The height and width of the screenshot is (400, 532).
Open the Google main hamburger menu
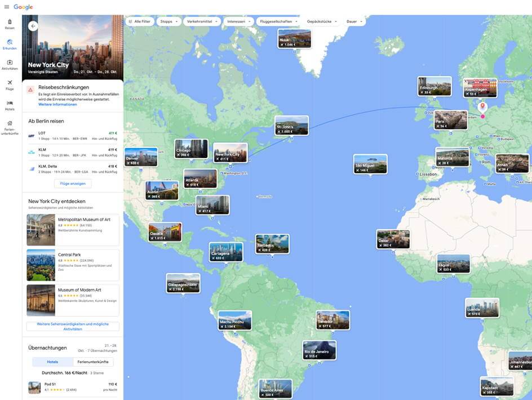click(x=7, y=7)
